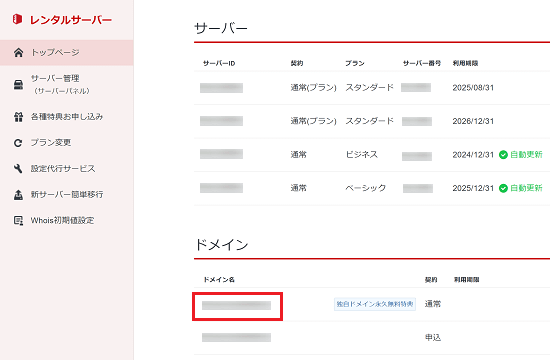Click the Whois初期値設定 document icon
This screenshot has height=360, width=550.
(18, 221)
